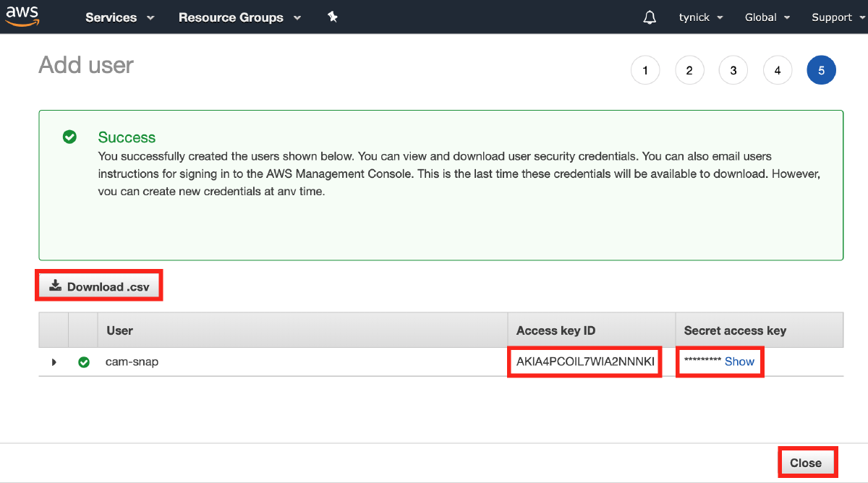Open the Resource Groups menu
The width and height of the screenshot is (868, 483).
[x=240, y=17]
